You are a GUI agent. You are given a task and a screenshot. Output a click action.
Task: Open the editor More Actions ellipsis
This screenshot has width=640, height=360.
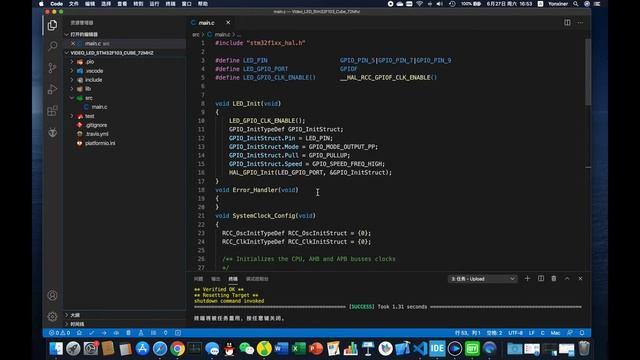coord(580,22)
